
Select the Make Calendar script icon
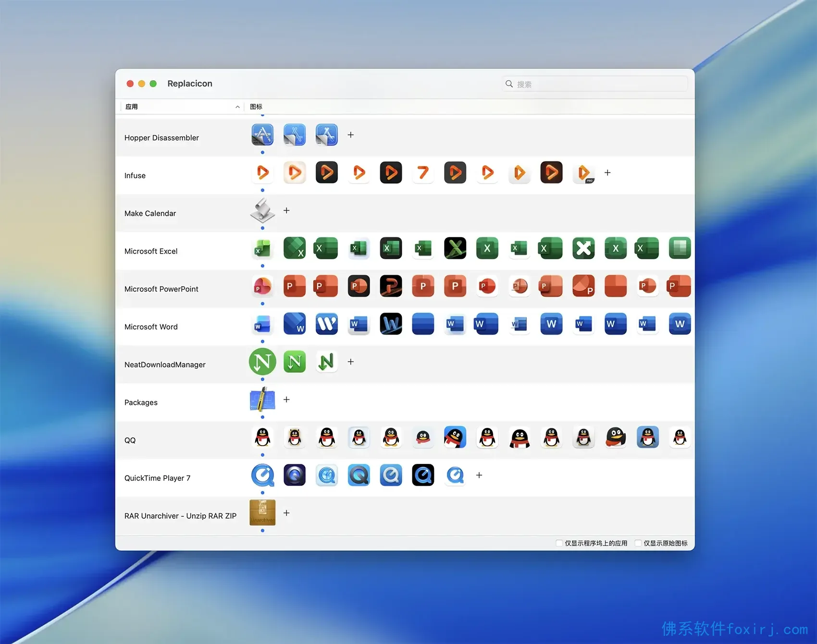[x=262, y=210]
